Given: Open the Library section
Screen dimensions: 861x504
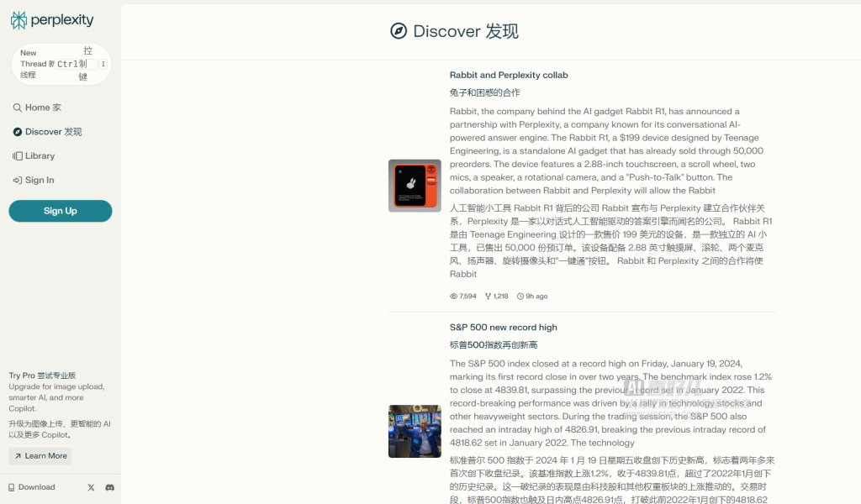Looking at the screenshot, I should [34, 155].
